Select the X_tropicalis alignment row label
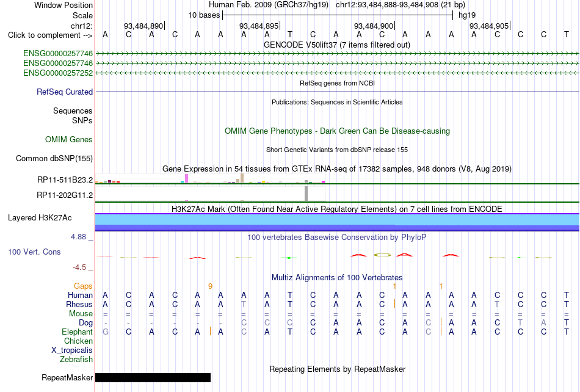The width and height of the screenshot is (580, 392). point(72,350)
